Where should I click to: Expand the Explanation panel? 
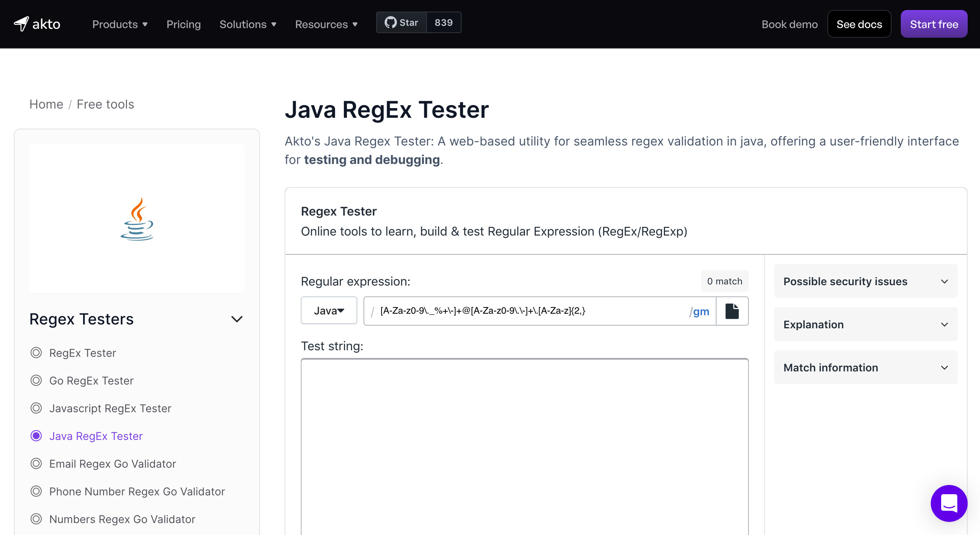pos(866,324)
